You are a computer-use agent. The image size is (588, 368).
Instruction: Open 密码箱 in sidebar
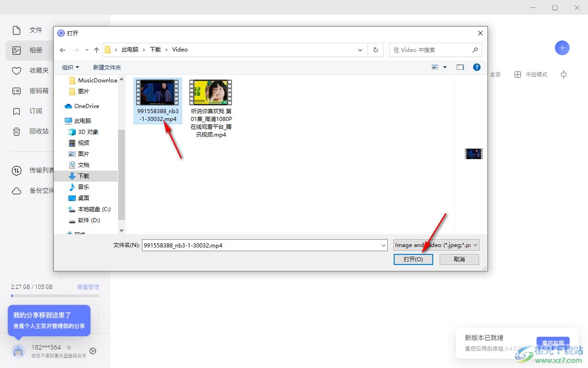pyautogui.click(x=28, y=91)
